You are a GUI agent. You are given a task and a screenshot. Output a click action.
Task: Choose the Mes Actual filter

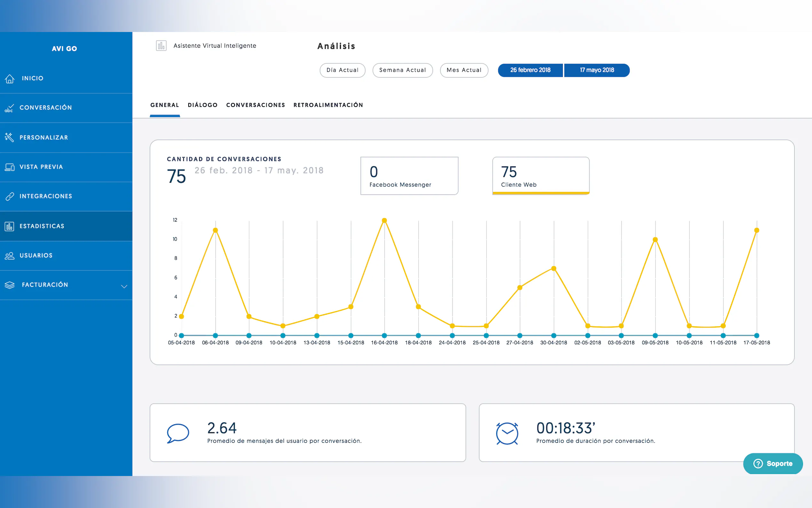(x=464, y=70)
